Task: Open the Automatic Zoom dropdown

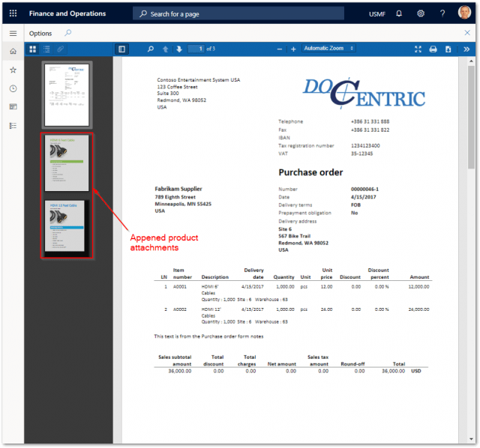Action: click(x=328, y=48)
